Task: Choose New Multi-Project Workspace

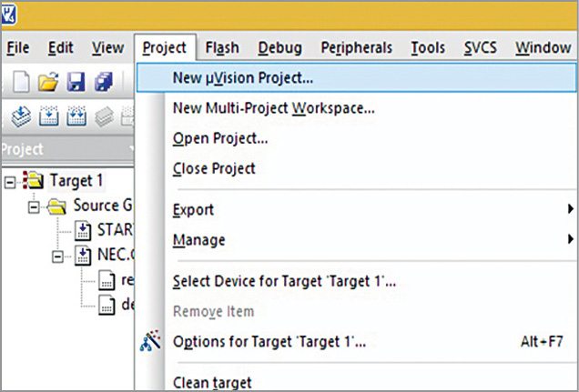Action: coord(273,108)
